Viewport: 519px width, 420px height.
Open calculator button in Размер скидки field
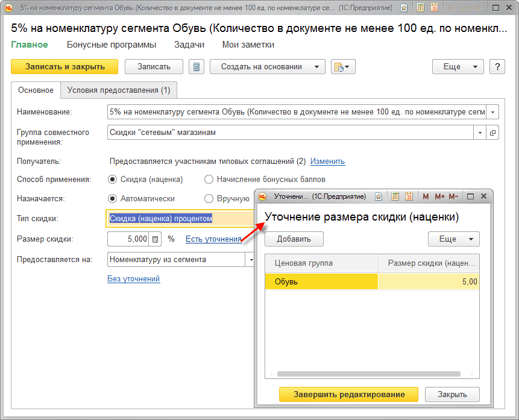[x=155, y=239]
